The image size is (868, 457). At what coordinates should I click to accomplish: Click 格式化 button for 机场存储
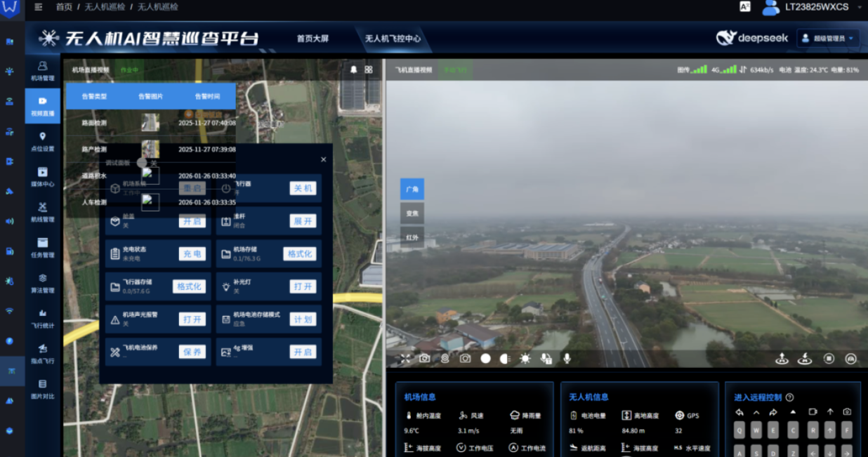click(300, 253)
